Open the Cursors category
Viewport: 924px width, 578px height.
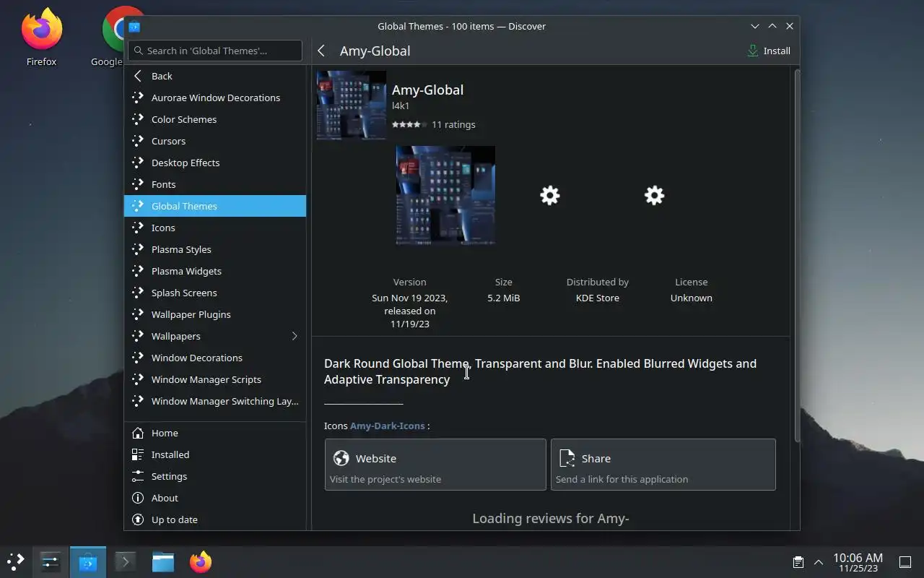coord(215,141)
